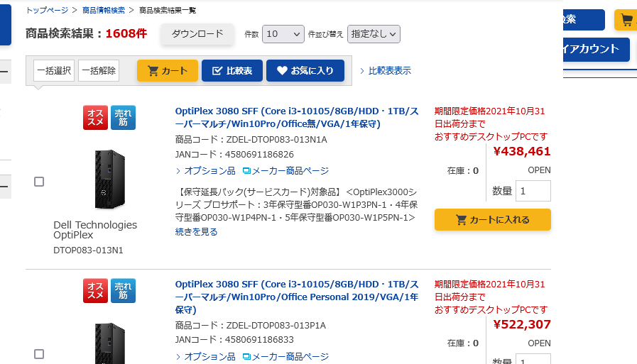Viewport: 637px width, 364px height.
Task: Click the 売れ筋 badge on second product
Action: tap(123, 291)
